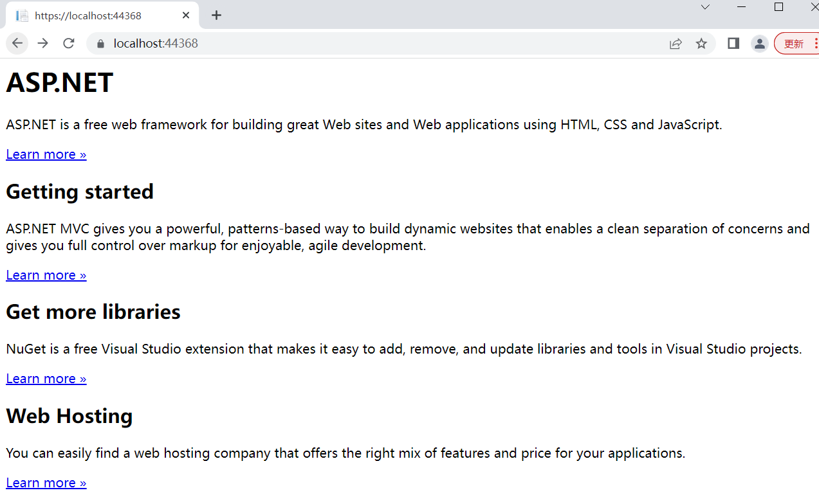Close the localhost:44368 tab
This screenshot has width=819, height=504.
(x=186, y=15)
